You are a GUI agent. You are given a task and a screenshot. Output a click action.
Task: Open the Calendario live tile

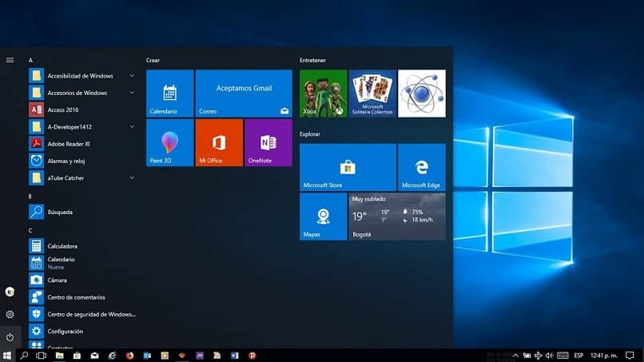[x=169, y=93]
